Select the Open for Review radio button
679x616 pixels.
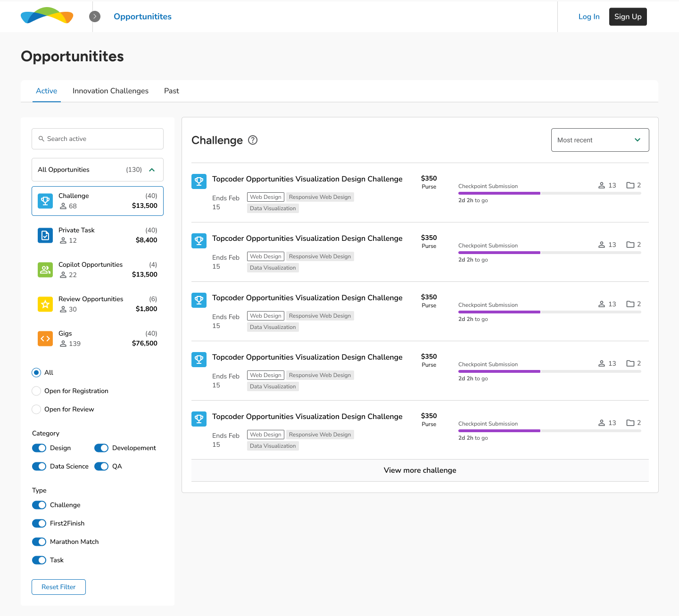point(36,409)
